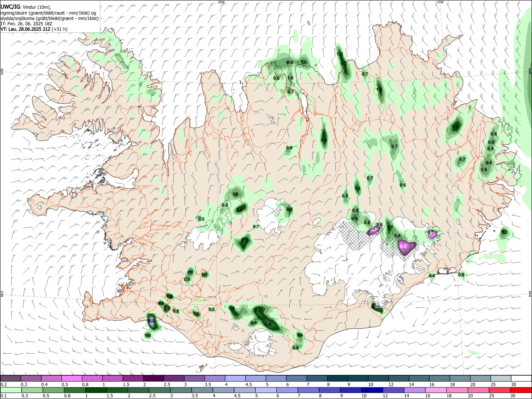532x399 pixels.
Task: Select the darkest green 1 mm rain swatch
Action: point(96,390)
